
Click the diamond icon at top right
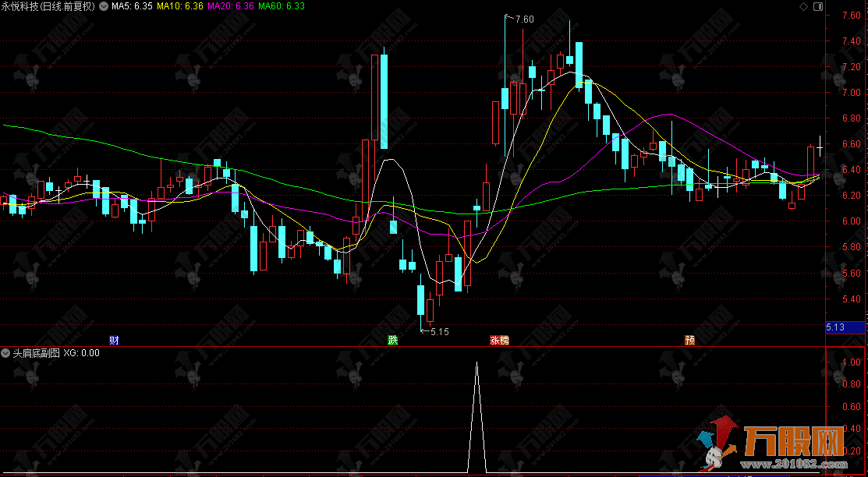[x=803, y=6]
